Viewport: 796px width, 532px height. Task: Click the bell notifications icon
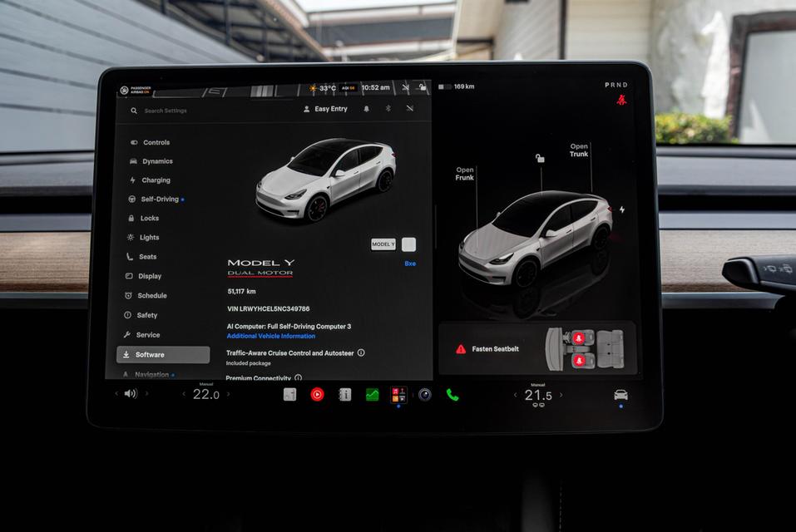pos(366,109)
